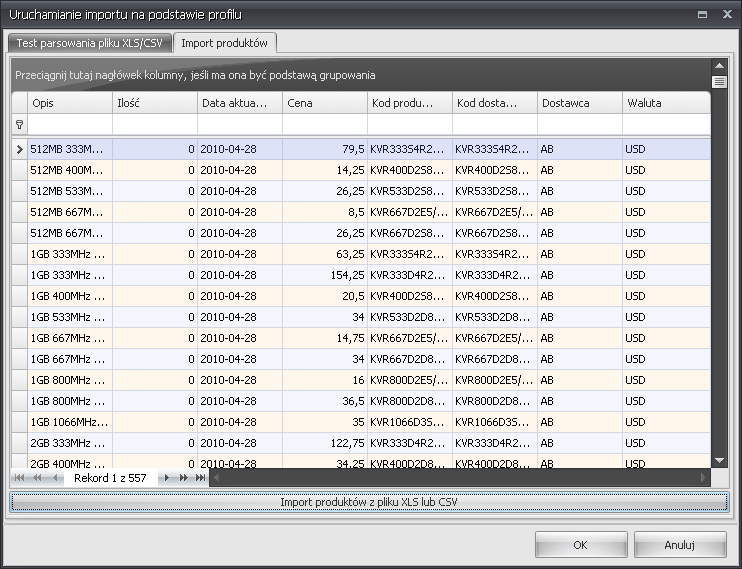
Task: Click row selector of the 1GB 1066MHz row
Action: [x=19, y=422]
